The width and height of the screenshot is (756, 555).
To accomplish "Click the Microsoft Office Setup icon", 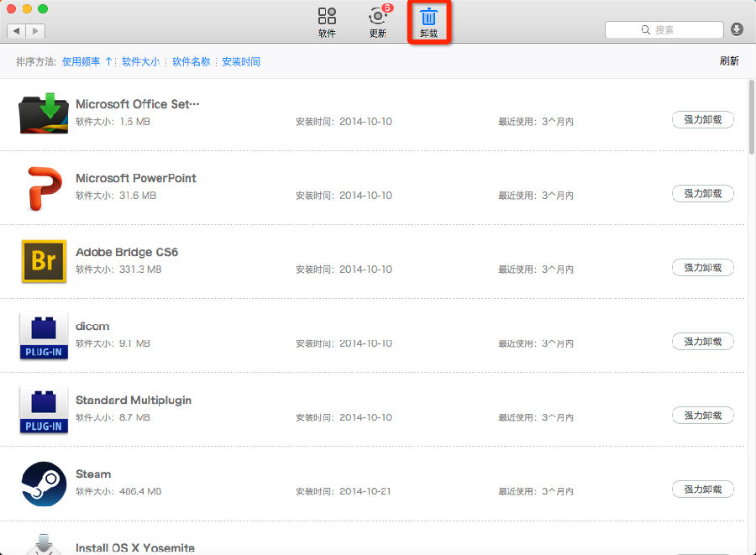I will point(43,114).
